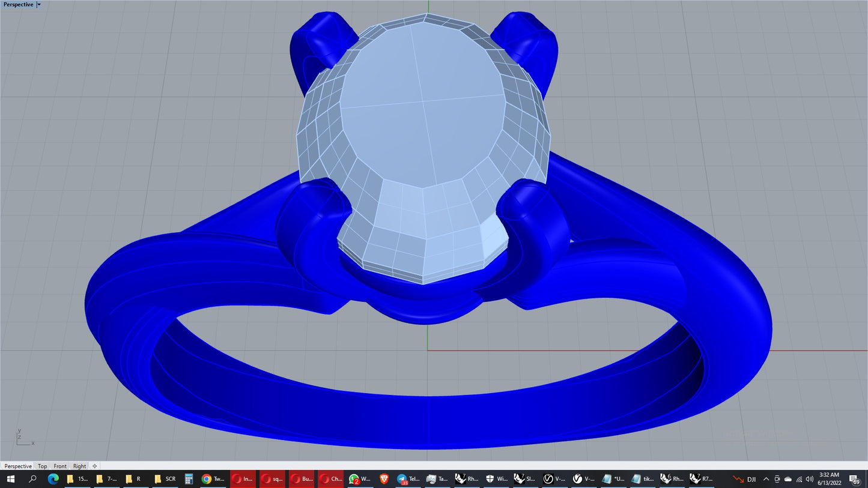The image size is (868, 488).
Task: Open Telegram from the taskbar
Action: 408,479
